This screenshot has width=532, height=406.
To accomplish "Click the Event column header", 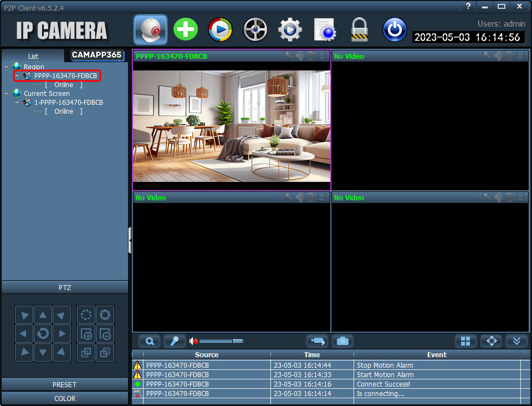I will point(437,355).
